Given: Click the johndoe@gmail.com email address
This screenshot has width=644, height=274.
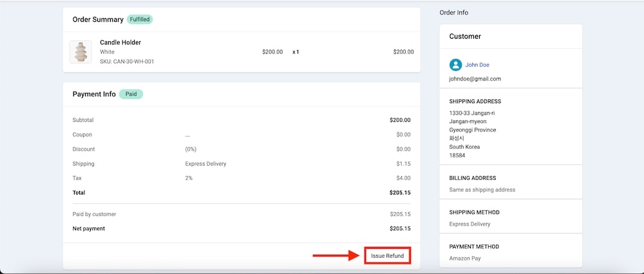Looking at the screenshot, I should point(475,79).
